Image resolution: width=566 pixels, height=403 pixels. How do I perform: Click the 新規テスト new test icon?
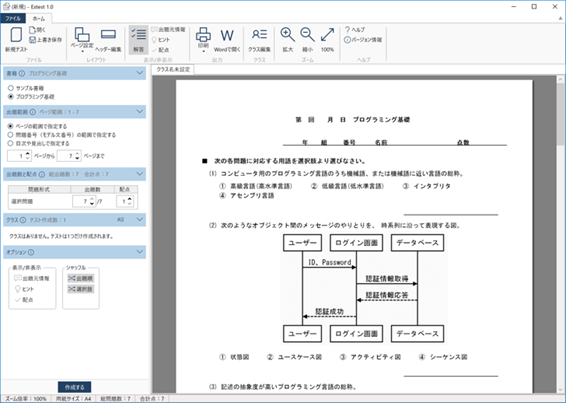[16, 36]
